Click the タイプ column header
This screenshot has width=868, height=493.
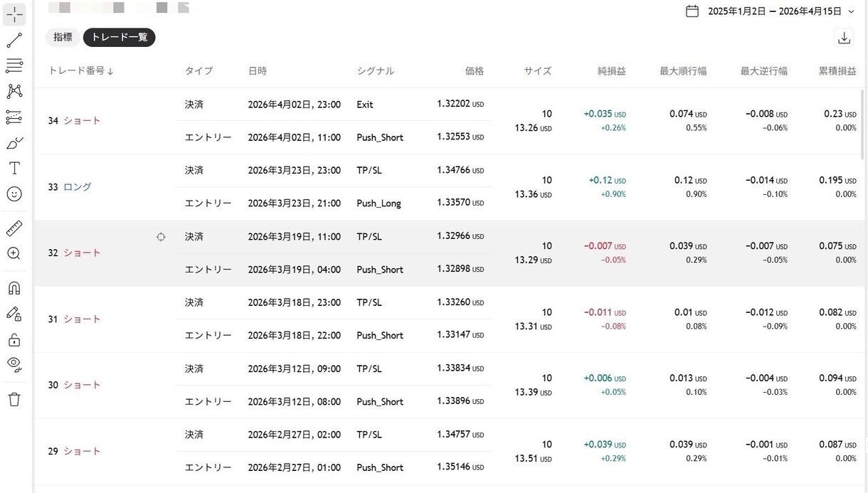click(199, 71)
